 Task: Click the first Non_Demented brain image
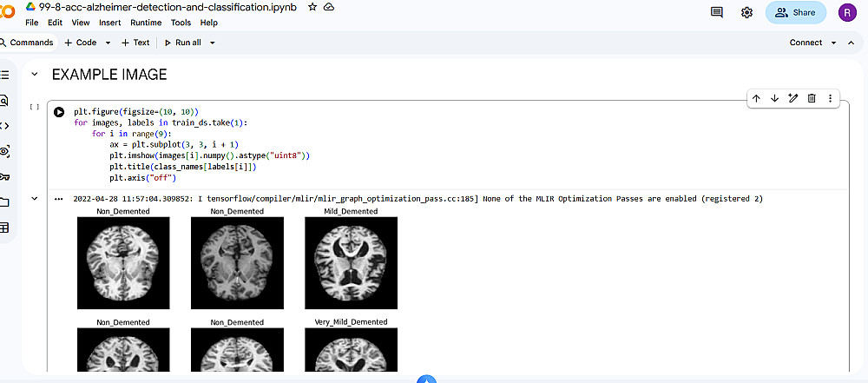pyautogui.click(x=123, y=263)
